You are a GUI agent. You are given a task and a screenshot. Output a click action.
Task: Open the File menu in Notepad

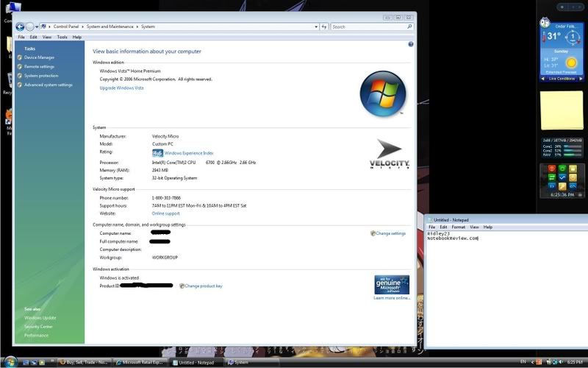[432, 227]
